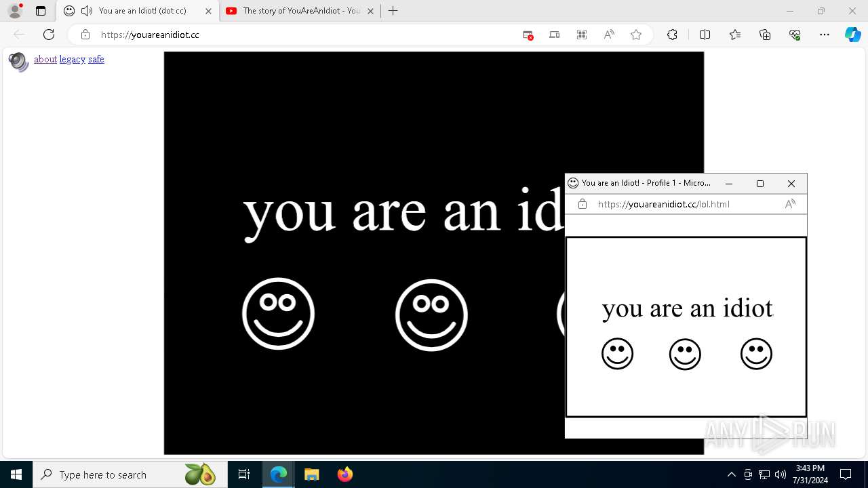
Task: View site information via lock icon
Action: [85, 35]
